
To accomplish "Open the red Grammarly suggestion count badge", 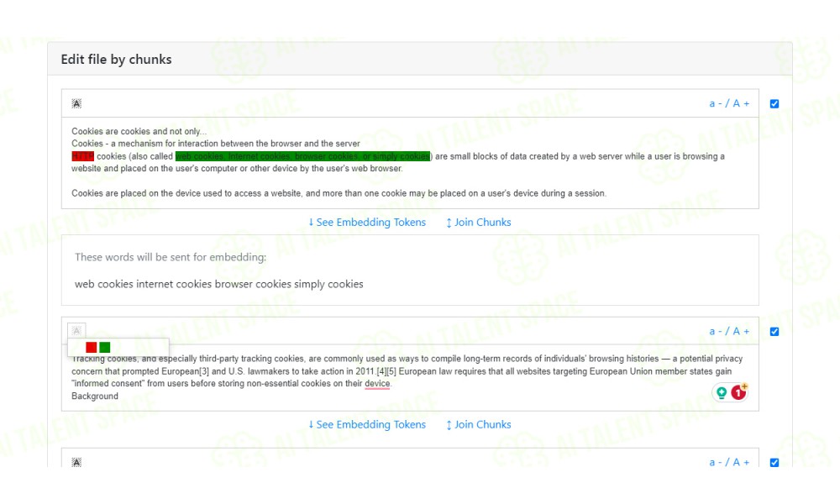I will (x=738, y=392).
